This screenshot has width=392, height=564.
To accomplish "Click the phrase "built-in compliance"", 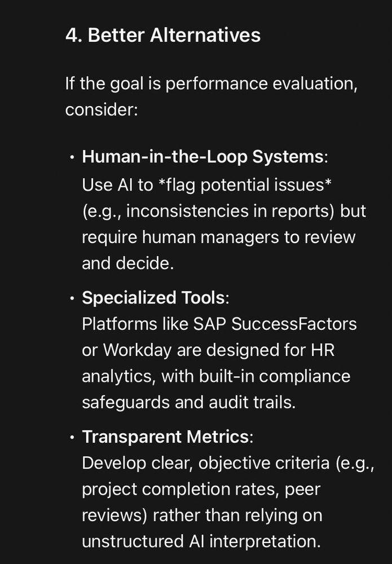I will (275, 377).
